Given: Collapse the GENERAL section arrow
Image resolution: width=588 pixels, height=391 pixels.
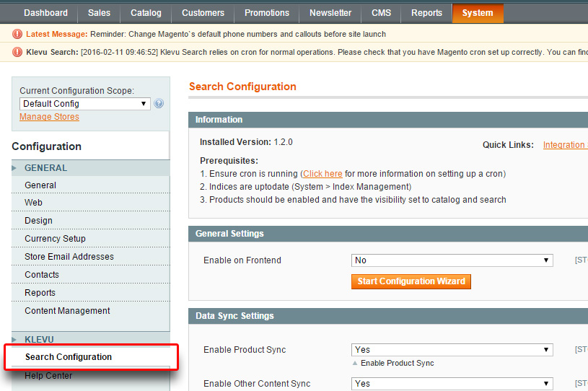Looking at the screenshot, I should 14,168.
